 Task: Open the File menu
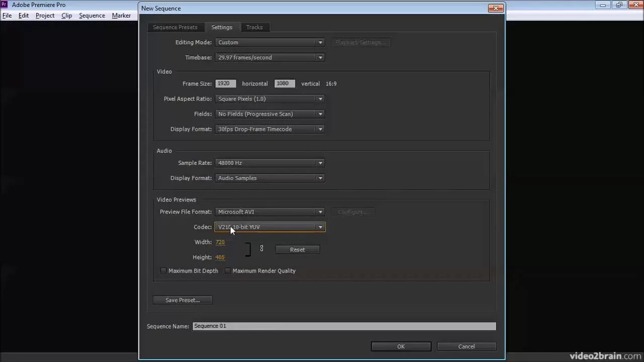click(x=7, y=16)
